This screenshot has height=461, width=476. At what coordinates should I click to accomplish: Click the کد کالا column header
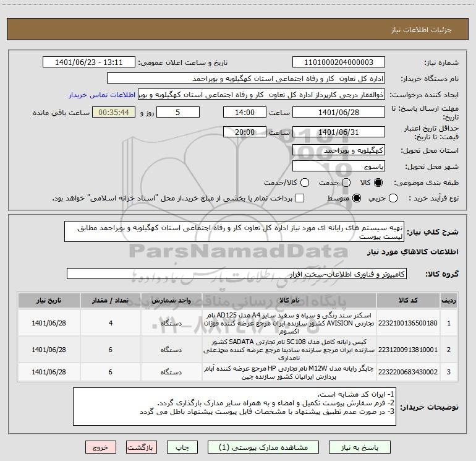pos(408,300)
